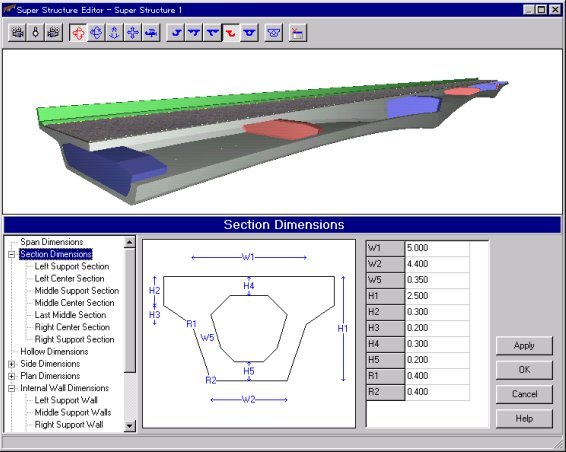Screen dimensions: 566x452
Task: Collapse the Internal Wall Dimensions node
Action: click(12, 388)
